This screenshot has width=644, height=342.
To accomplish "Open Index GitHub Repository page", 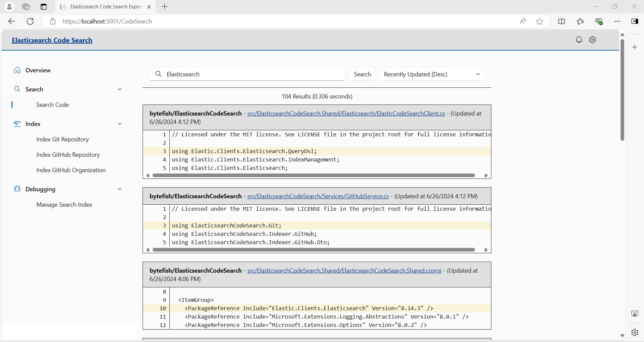I will tap(68, 155).
